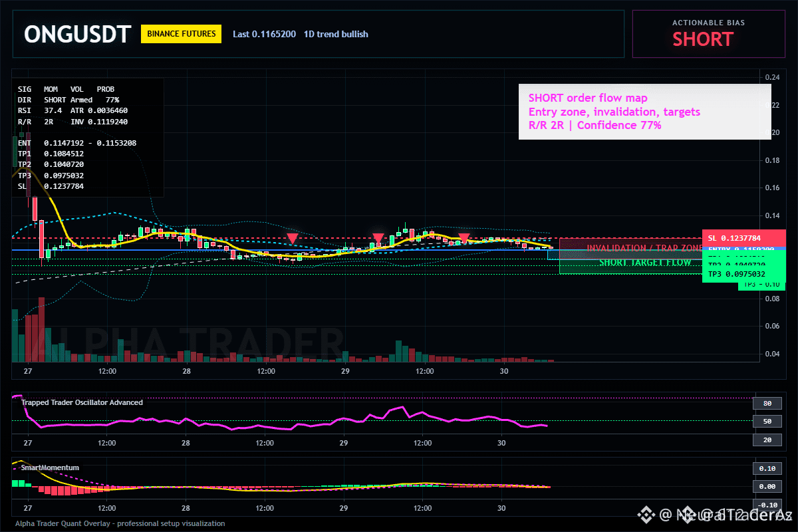Viewport: 798px width, 532px height.
Task: Click R/R 2R | Confidence 77% annotation line
Action: point(595,125)
